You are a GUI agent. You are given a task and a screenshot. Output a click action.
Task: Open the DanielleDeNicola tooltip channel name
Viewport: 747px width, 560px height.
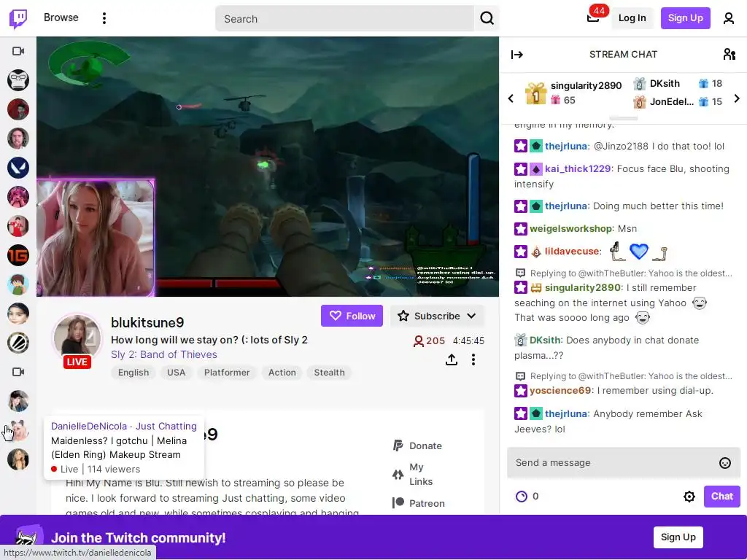click(x=89, y=426)
